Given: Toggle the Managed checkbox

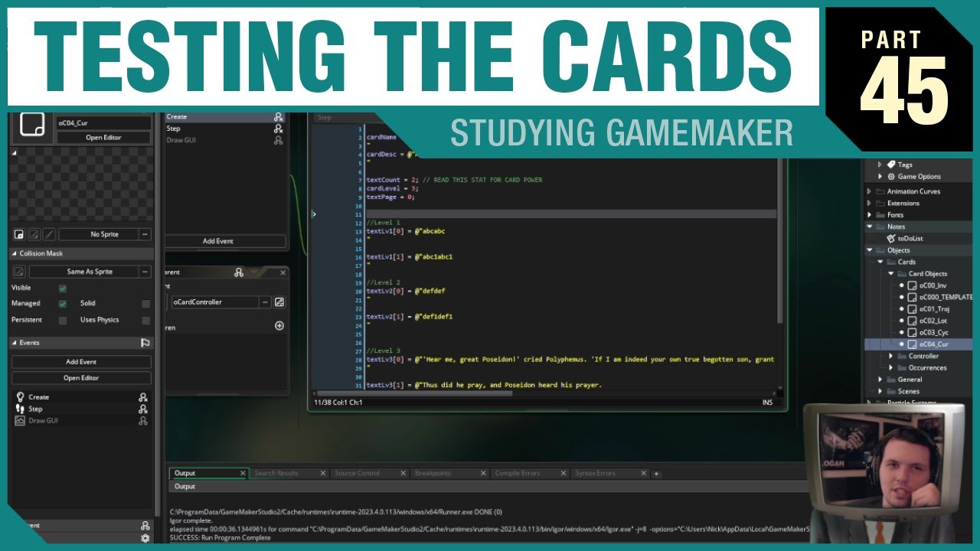Looking at the screenshot, I should pyautogui.click(x=63, y=304).
